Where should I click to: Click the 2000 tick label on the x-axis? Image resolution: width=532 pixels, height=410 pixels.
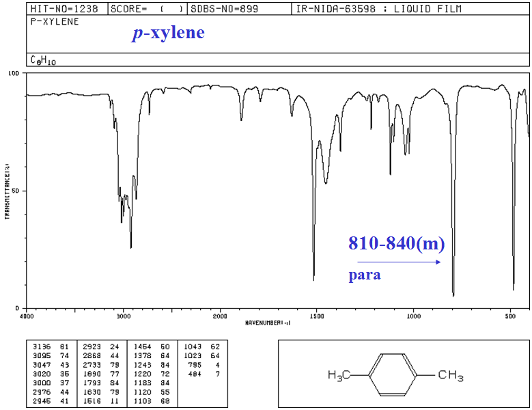pyautogui.click(x=220, y=316)
